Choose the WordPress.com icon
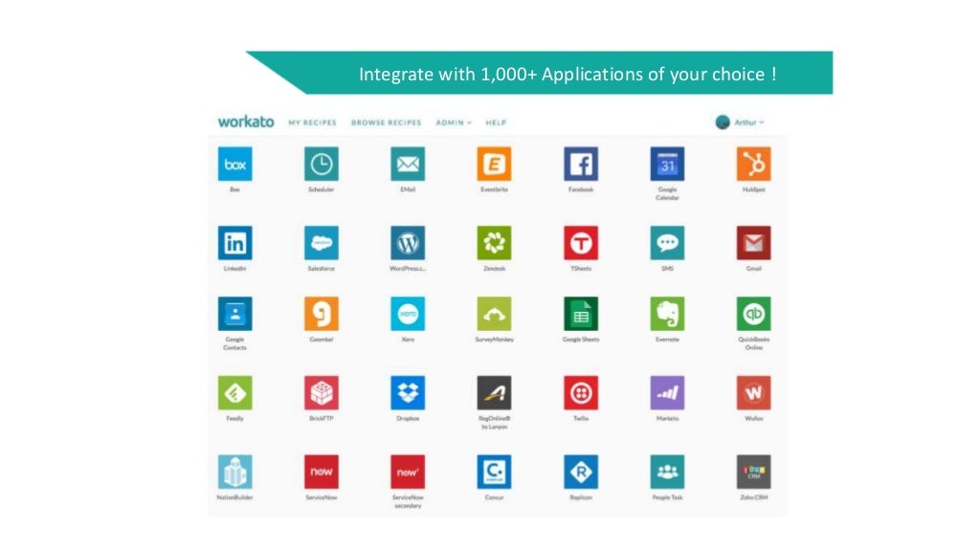The height and width of the screenshot is (551, 980). pyautogui.click(x=408, y=242)
